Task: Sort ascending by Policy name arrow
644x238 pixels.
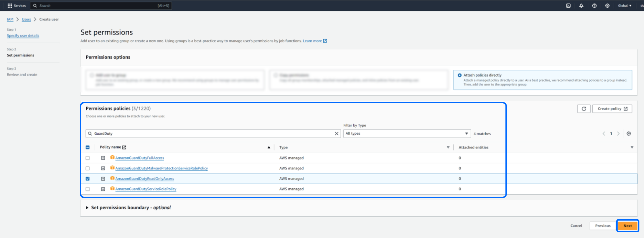Action: coord(269,147)
